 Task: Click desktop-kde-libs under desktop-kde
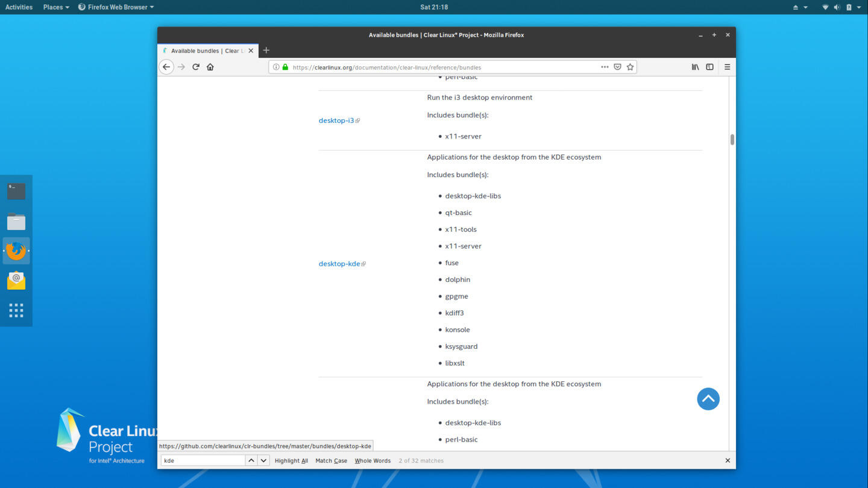473,196
